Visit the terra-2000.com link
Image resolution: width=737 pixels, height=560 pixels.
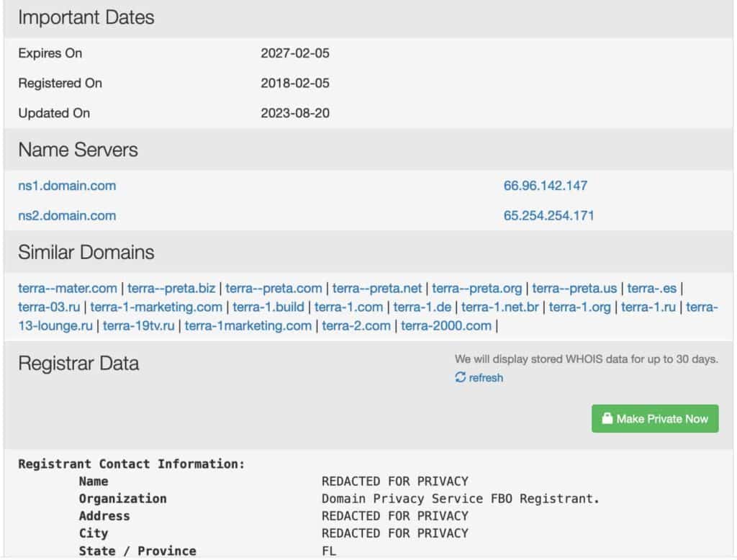446,326
